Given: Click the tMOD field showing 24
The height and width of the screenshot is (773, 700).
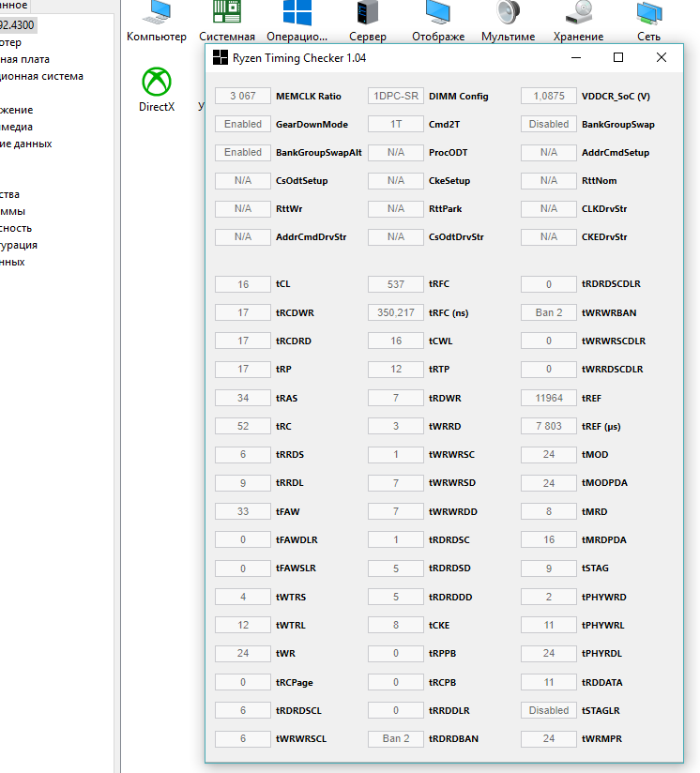Looking at the screenshot, I should click(549, 454).
